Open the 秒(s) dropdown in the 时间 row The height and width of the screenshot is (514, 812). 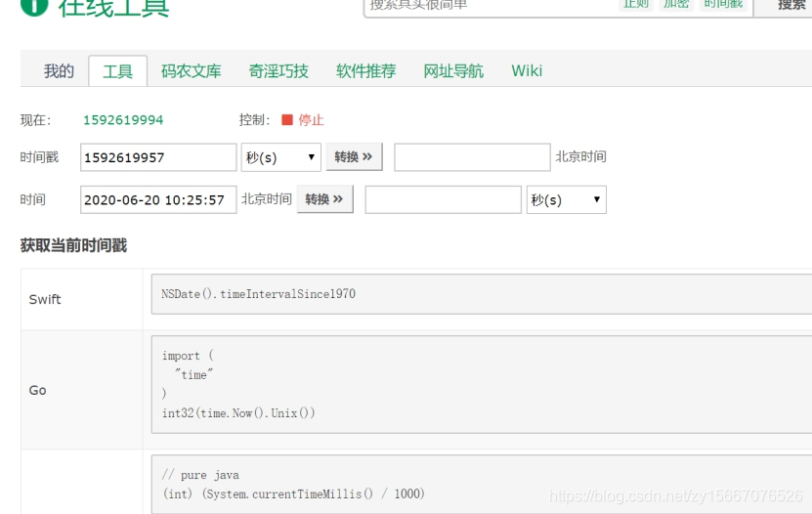[567, 199]
